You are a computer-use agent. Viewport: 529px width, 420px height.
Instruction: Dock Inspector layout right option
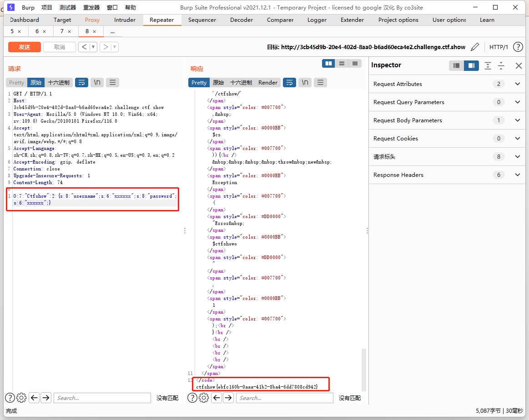click(x=471, y=65)
